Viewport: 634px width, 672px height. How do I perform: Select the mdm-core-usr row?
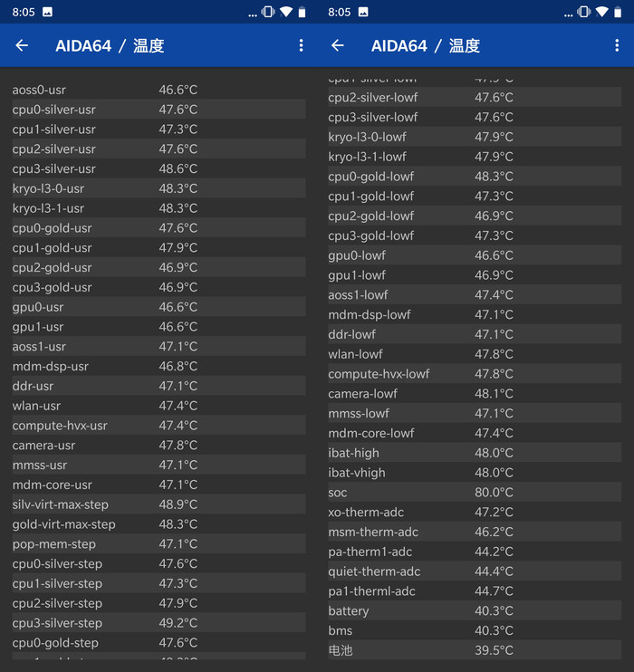tap(158, 485)
